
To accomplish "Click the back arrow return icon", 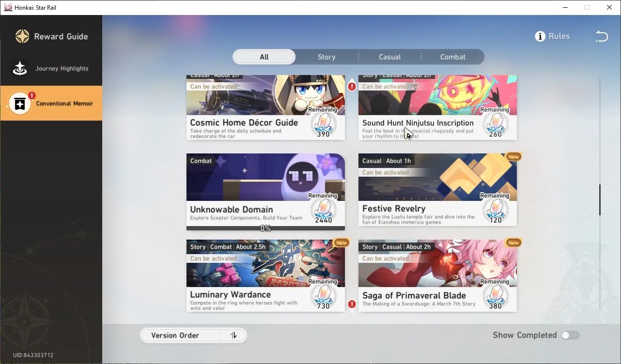I will (x=601, y=36).
